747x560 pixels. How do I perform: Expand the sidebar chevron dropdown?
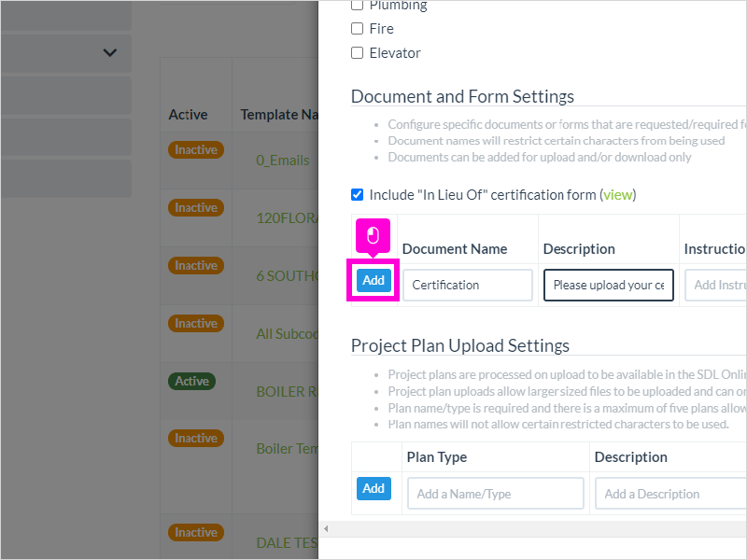pos(110,52)
